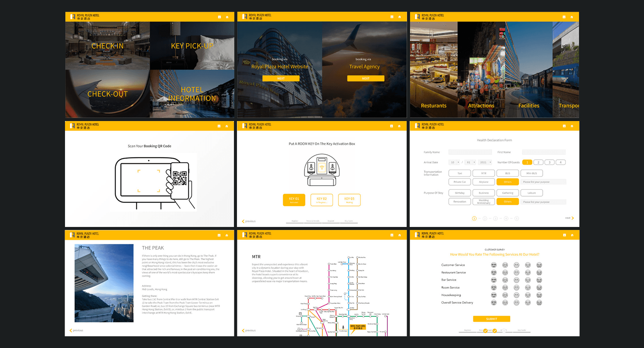Rate Bar Service with the neutral face
Viewport: 644px width, 348px height.
(516, 280)
